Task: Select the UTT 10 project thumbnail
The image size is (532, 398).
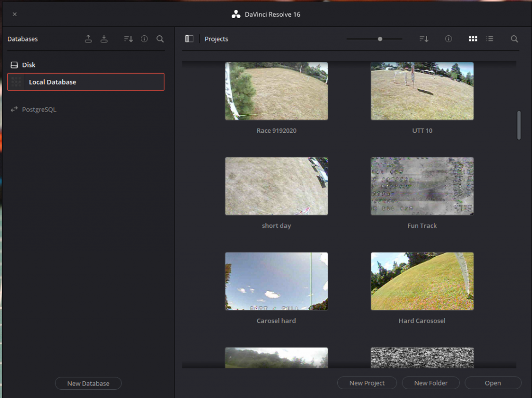Action: click(422, 91)
